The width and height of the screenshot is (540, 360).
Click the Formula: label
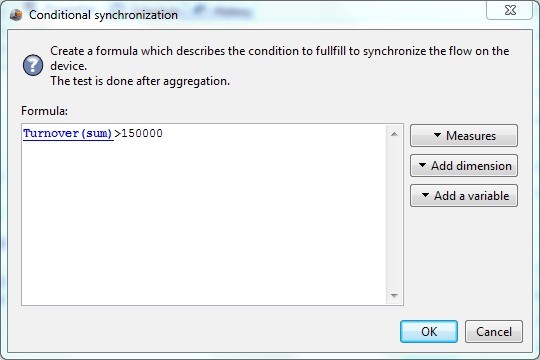44,111
